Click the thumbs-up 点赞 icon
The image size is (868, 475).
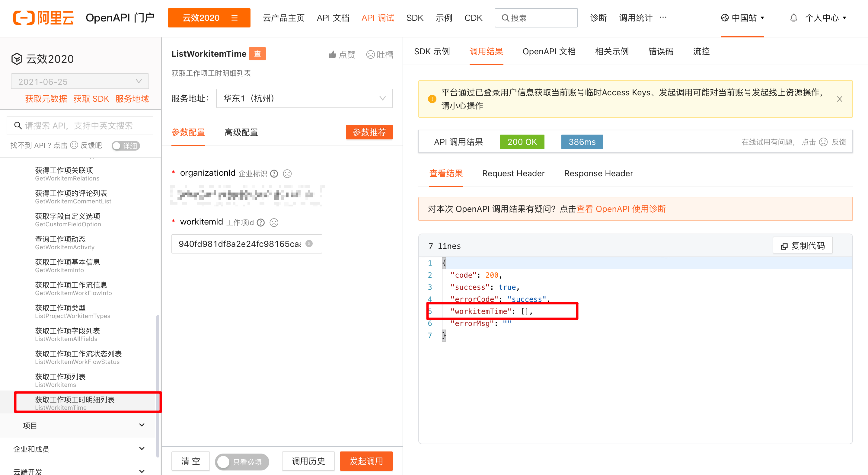tap(333, 55)
